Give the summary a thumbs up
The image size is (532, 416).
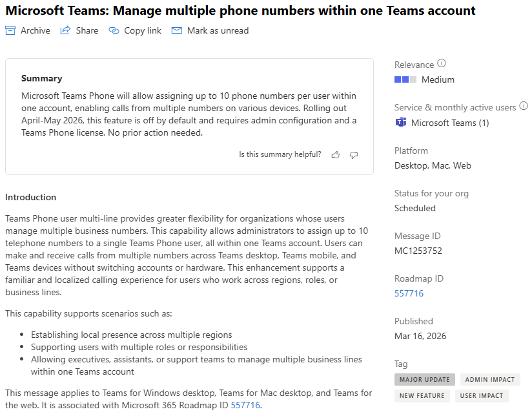click(x=335, y=155)
